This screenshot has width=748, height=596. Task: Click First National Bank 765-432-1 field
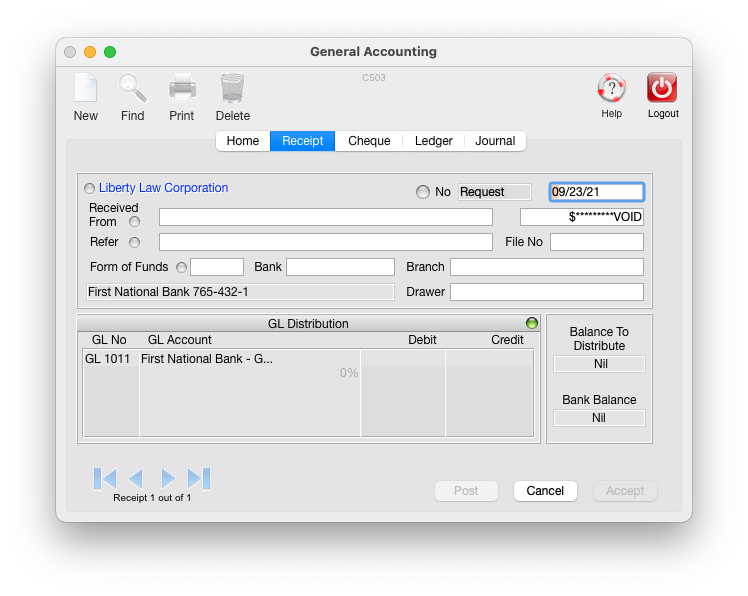coord(240,292)
